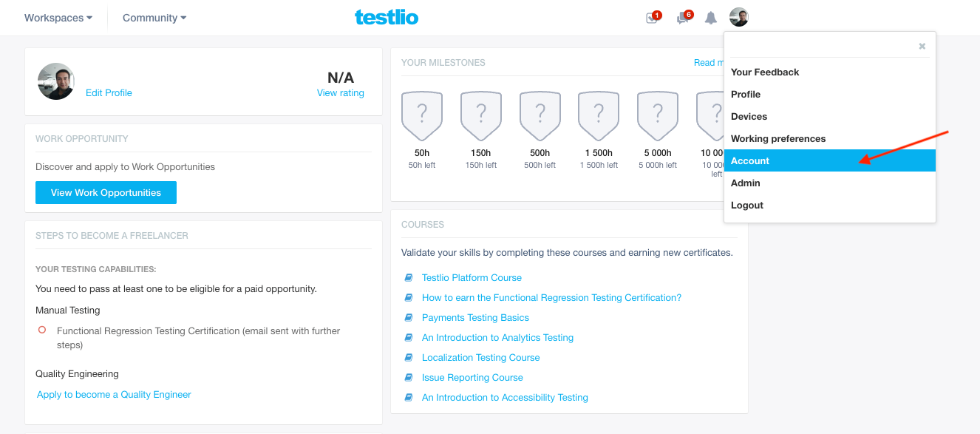The width and height of the screenshot is (980, 434).
Task: Open the tasks icon with badge 1
Action: pyautogui.click(x=653, y=18)
